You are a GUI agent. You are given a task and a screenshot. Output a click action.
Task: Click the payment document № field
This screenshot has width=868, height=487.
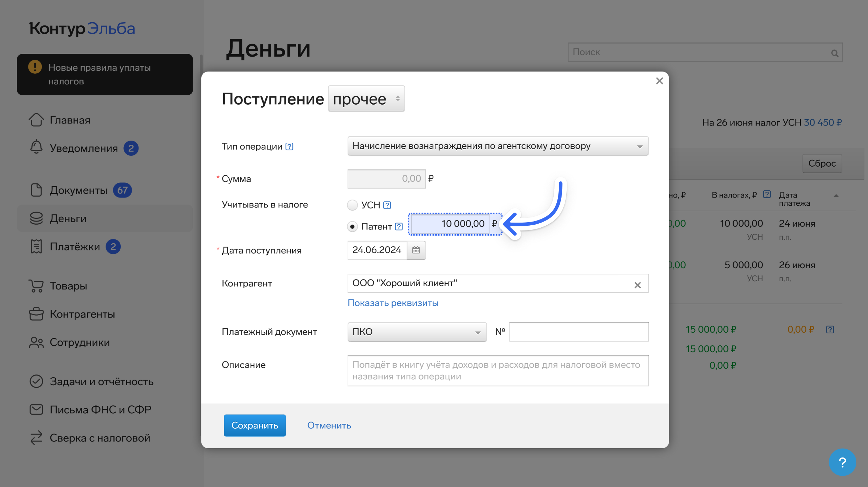click(579, 332)
